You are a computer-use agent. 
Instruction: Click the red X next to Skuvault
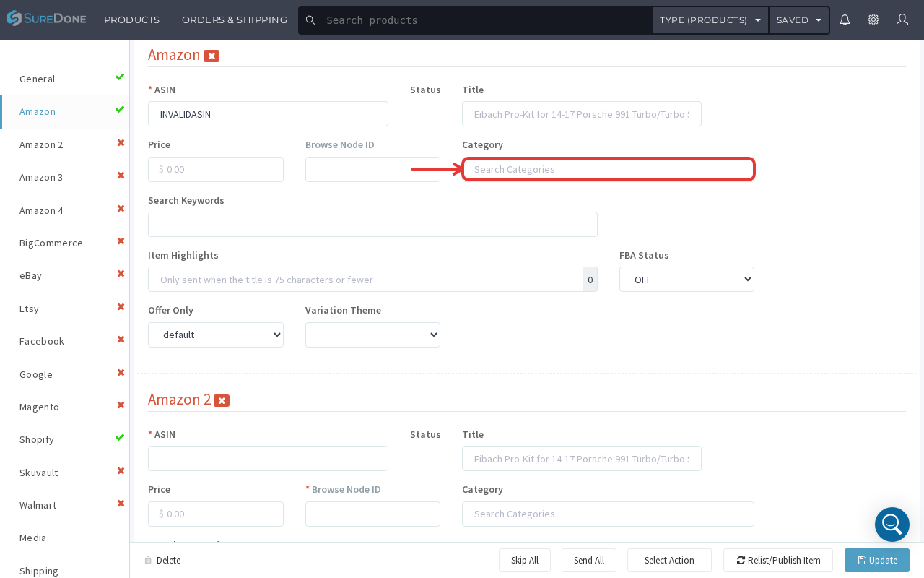click(121, 471)
